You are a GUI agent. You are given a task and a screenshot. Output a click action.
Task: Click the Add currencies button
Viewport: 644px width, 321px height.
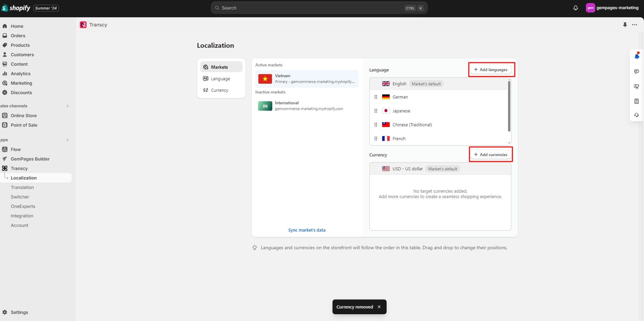pyautogui.click(x=491, y=154)
